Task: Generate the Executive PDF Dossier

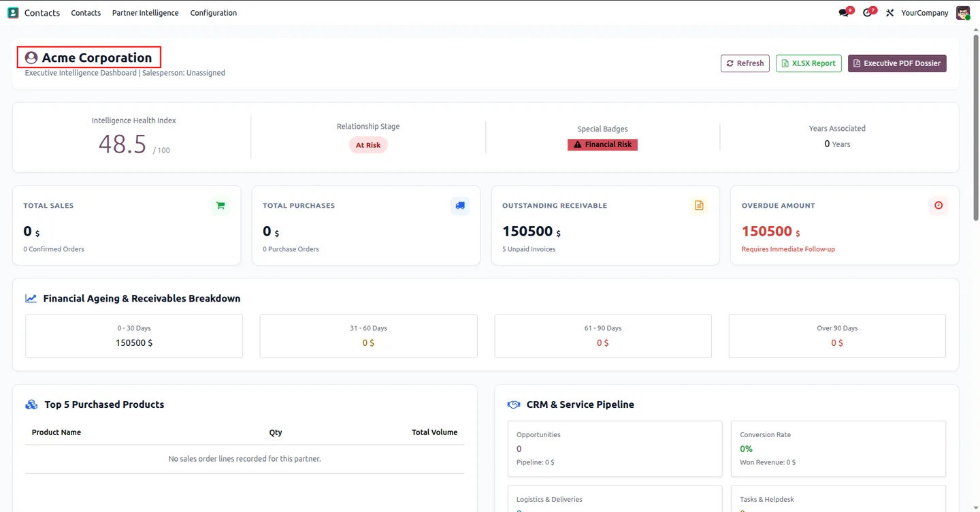Action: pos(897,63)
